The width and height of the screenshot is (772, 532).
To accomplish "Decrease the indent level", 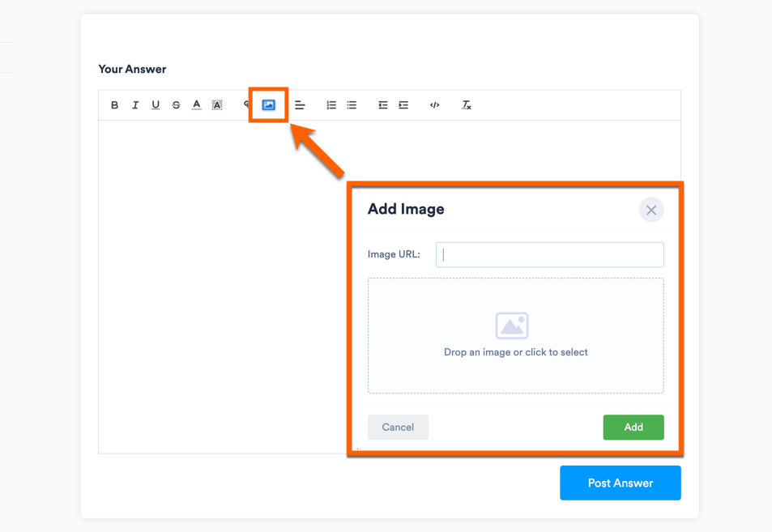I will coord(382,105).
